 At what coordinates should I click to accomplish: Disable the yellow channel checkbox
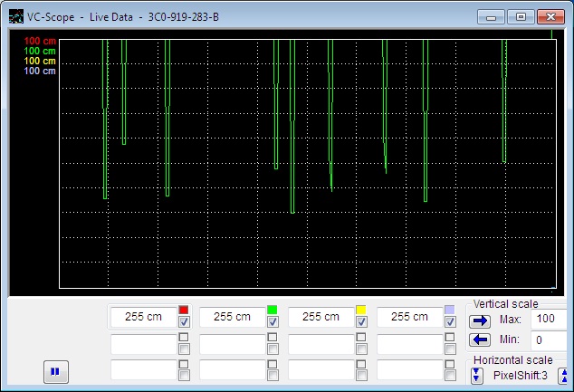(x=361, y=322)
